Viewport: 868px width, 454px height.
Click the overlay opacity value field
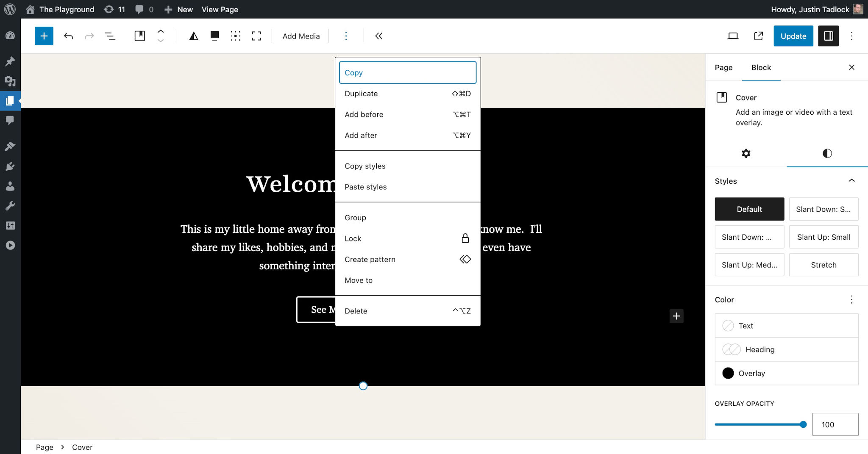835,424
